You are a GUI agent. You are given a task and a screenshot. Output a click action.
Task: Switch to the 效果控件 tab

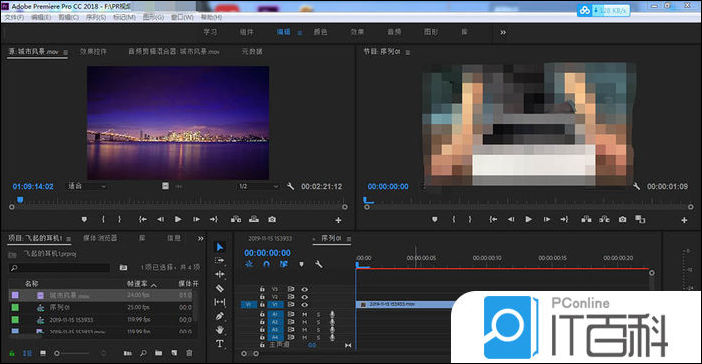[x=93, y=51]
